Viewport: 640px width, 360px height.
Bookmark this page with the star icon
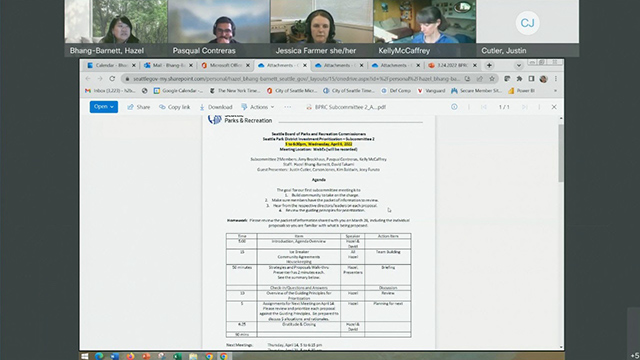(x=492, y=78)
